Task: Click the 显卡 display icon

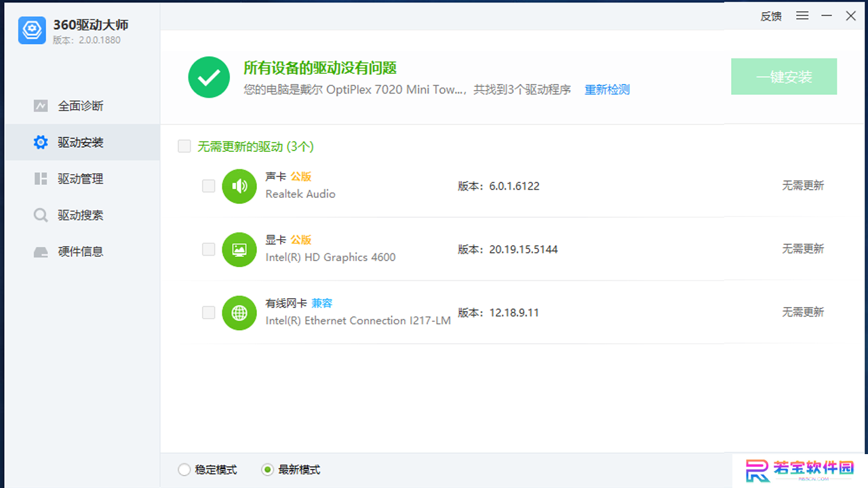Action: click(239, 249)
